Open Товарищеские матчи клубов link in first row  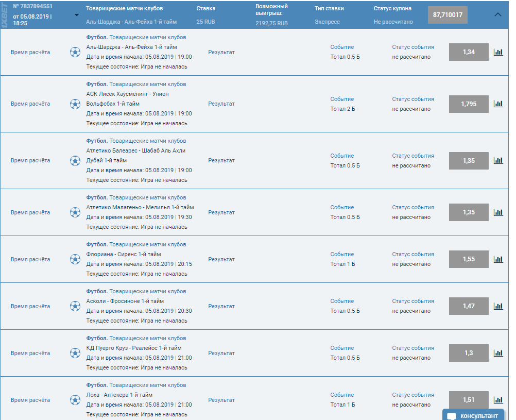click(x=148, y=37)
